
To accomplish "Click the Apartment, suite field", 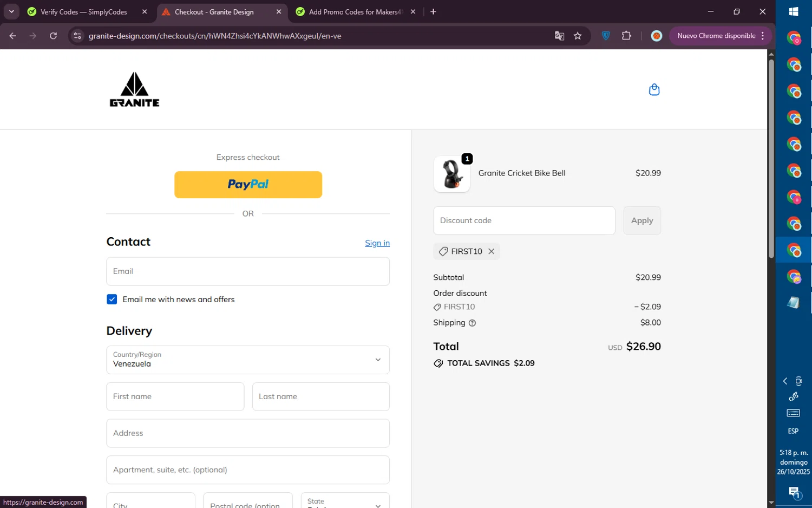I will click(x=248, y=470).
